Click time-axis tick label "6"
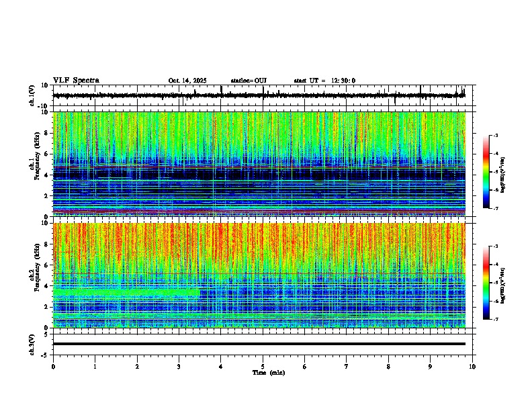The width and height of the screenshot is (532, 411). (x=305, y=367)
